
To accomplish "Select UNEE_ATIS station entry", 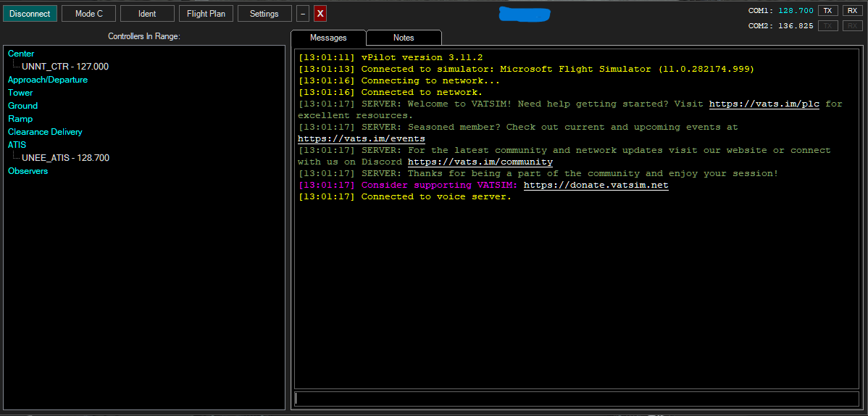I will (x=65, y=158).
